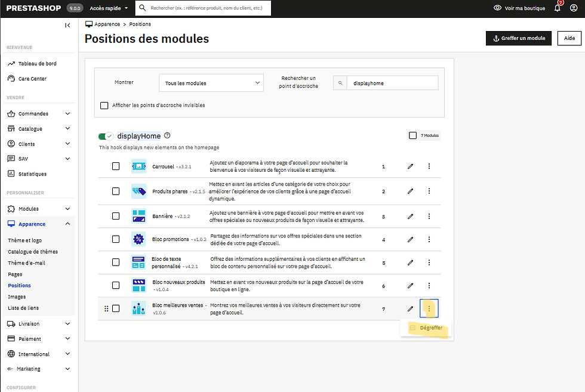Screen dimensions: 585x392
Task: Open Catalogue de thèmes submenu
Action: pos(33,252)
